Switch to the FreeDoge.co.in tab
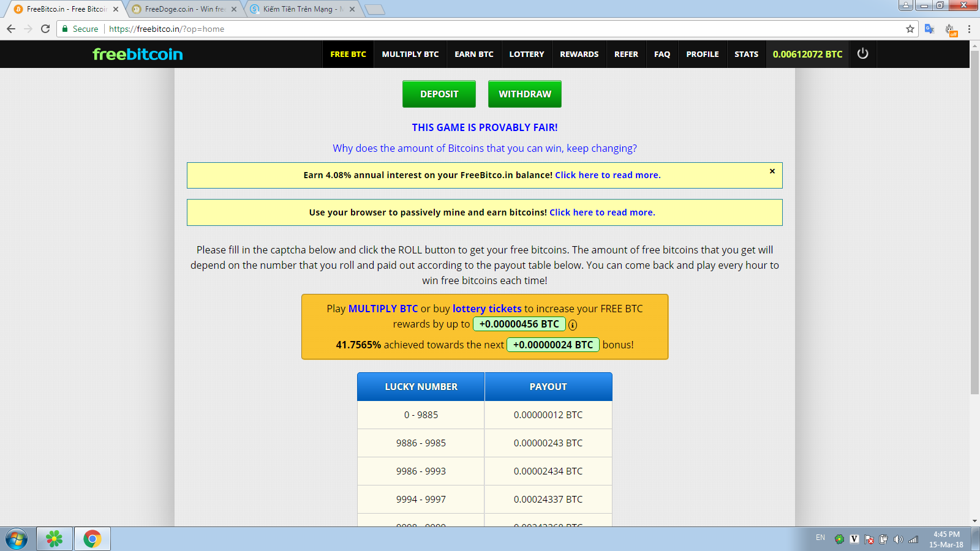This screenshot has height=551, width=980. tap(184, 9)
